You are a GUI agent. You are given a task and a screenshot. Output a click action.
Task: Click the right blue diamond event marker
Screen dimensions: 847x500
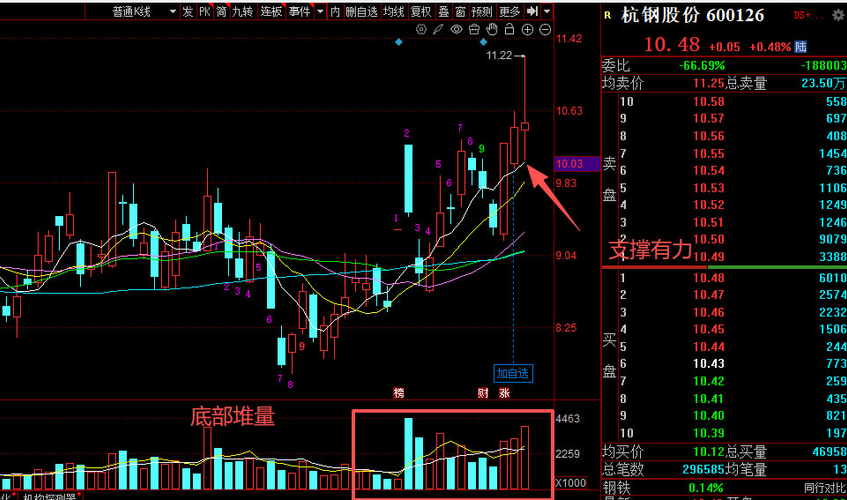click(483, 42)
